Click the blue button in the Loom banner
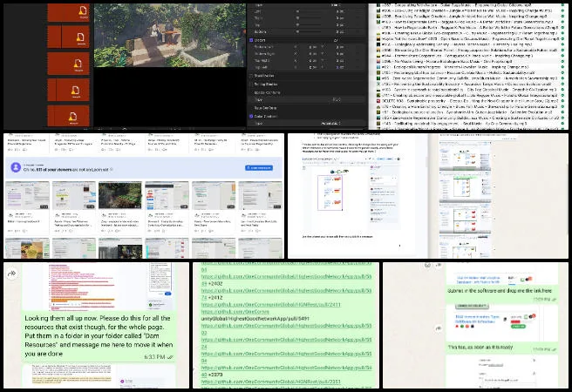572x392 pixels. pos(259,168)
